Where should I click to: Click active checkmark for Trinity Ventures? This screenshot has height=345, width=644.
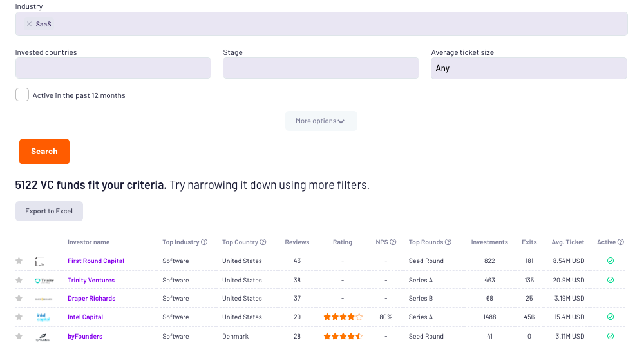point(611,280)
